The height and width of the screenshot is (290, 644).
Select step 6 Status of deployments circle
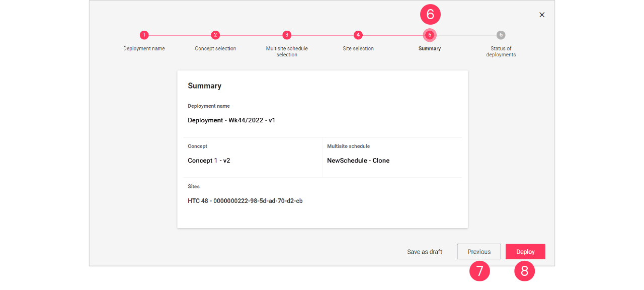click(x=501, y=35)
